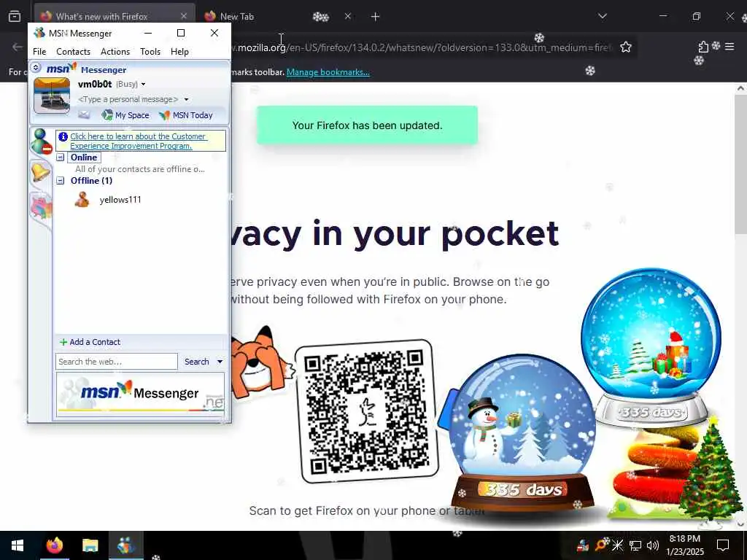Click the snowflake tray icon

tap(618, 545)
